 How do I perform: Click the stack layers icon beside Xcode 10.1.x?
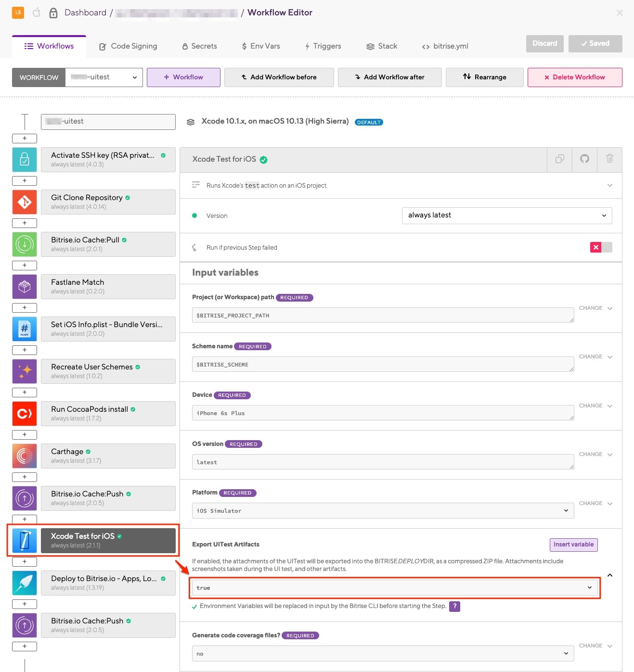(x=191, y=122)
